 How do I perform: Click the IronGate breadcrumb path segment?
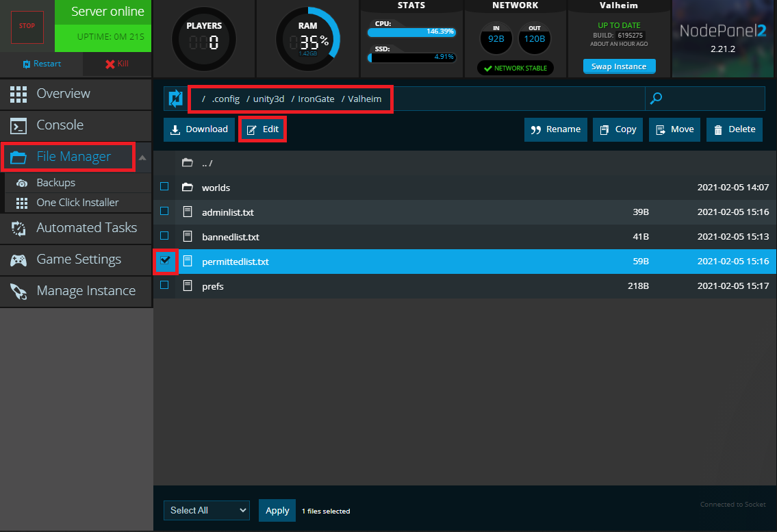pyautogui.click(x=316, y=99)
